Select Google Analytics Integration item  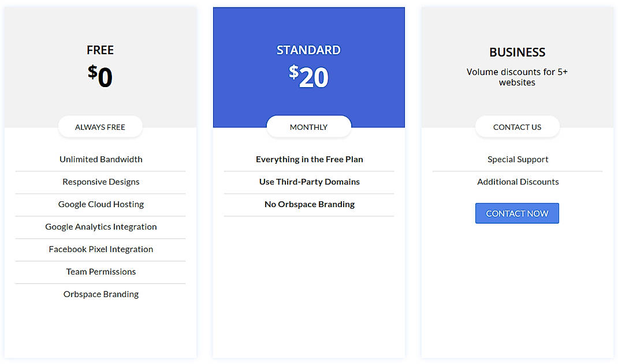[x=100, y=227]
